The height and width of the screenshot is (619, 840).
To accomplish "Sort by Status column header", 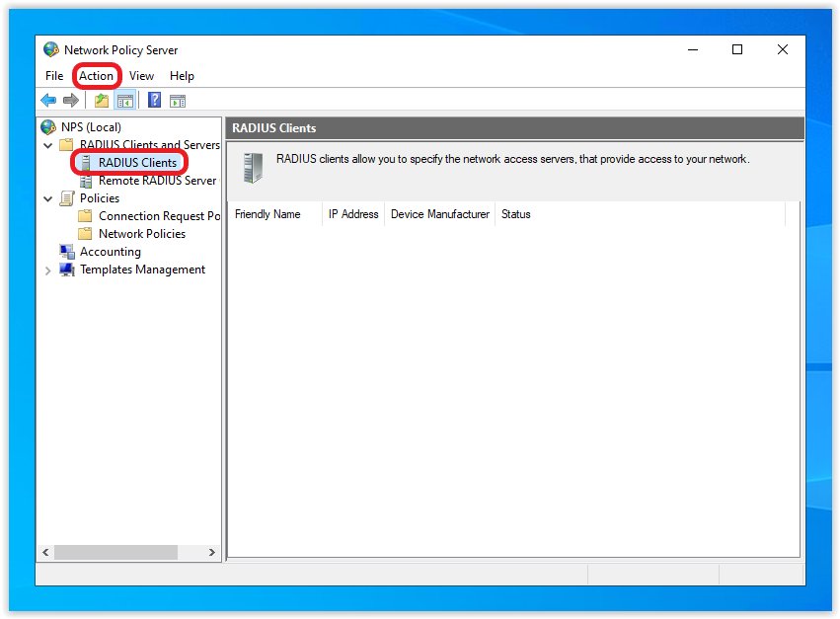I will point(640,214).
